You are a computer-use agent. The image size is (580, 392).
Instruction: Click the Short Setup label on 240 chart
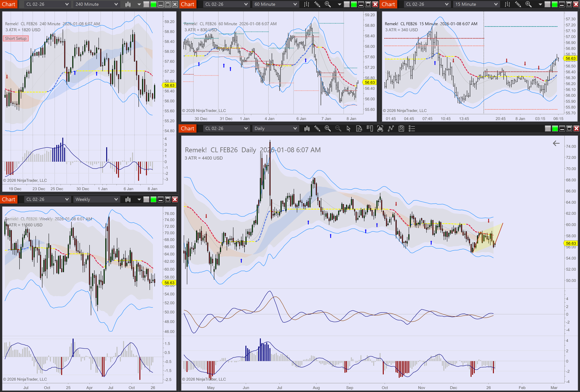(16, 39)
